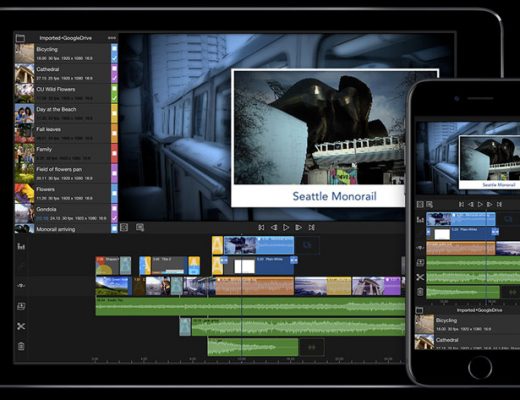Viewport: 520px width, 400px height.
Task: Select the Field of flowers pan clip name
Action: coord(59,169)
